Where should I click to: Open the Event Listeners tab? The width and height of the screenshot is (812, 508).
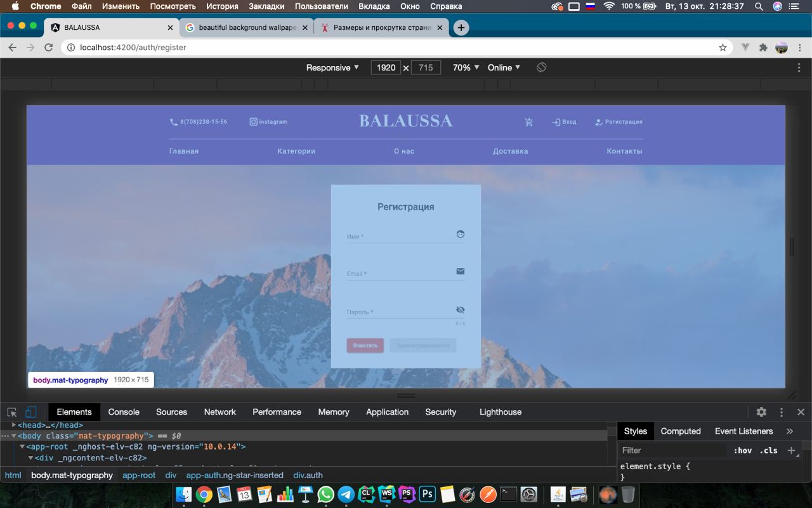743,431
